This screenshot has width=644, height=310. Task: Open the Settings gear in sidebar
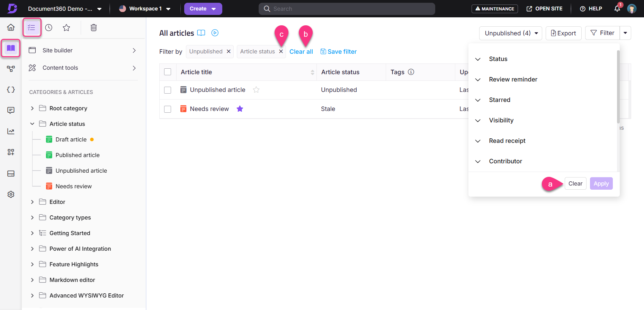click(x=11, y=195)
